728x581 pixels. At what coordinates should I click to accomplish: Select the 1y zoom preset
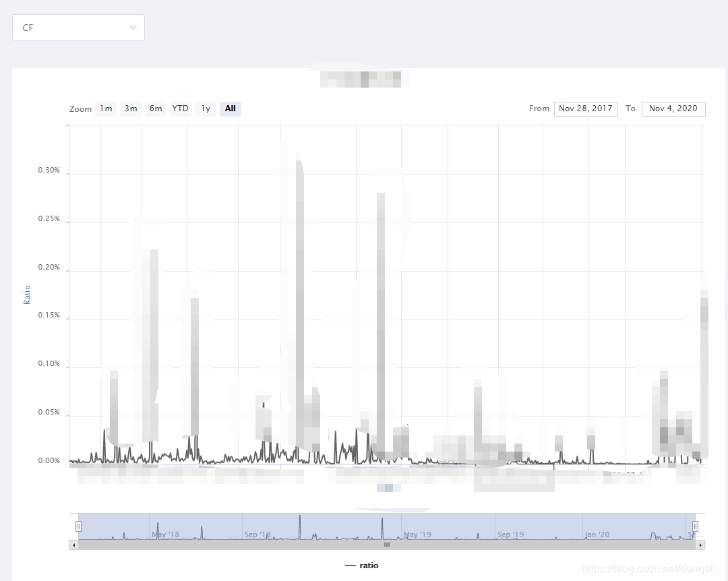click(x=205, y=109)
